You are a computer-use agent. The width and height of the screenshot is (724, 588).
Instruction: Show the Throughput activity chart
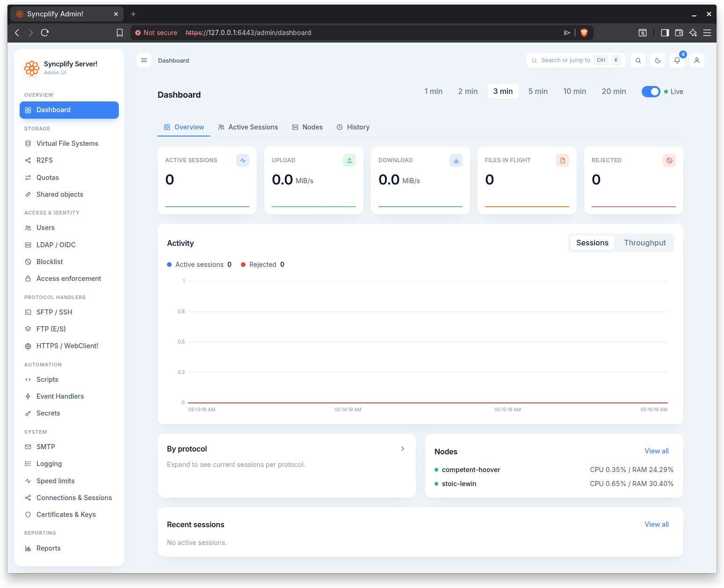644,243
